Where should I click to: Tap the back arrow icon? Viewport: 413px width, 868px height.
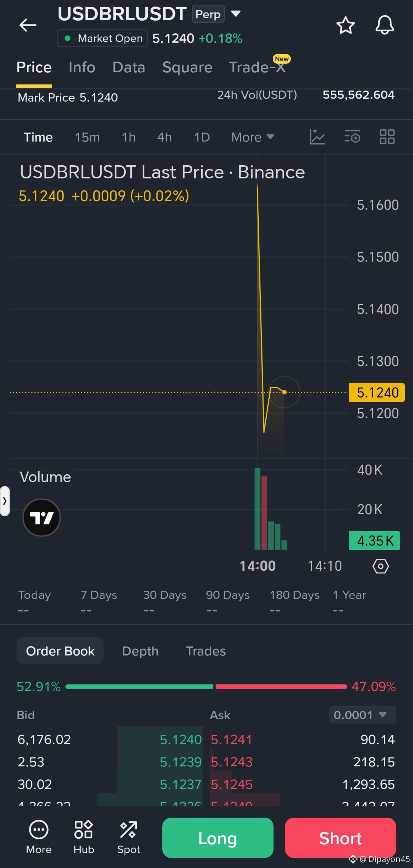tap(28, 25)
